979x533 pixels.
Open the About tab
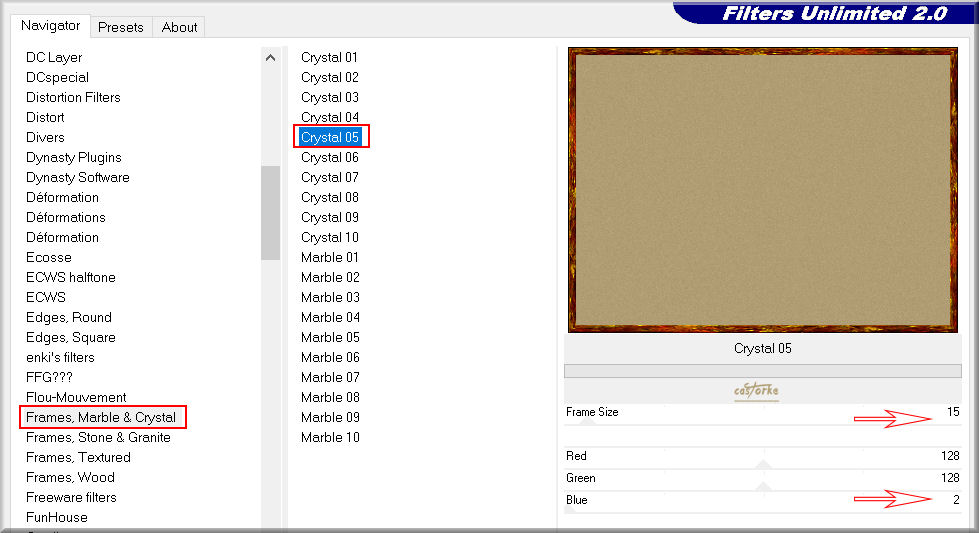tap(179, 27)
